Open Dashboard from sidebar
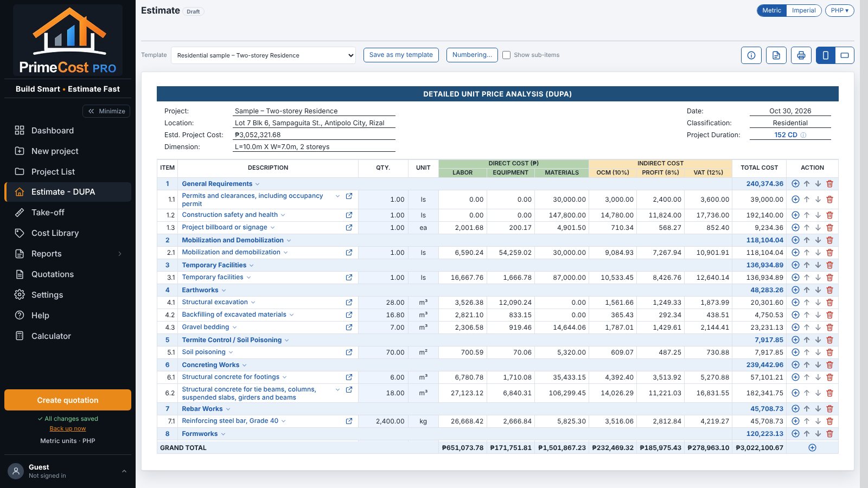 [x=68, y=131]
